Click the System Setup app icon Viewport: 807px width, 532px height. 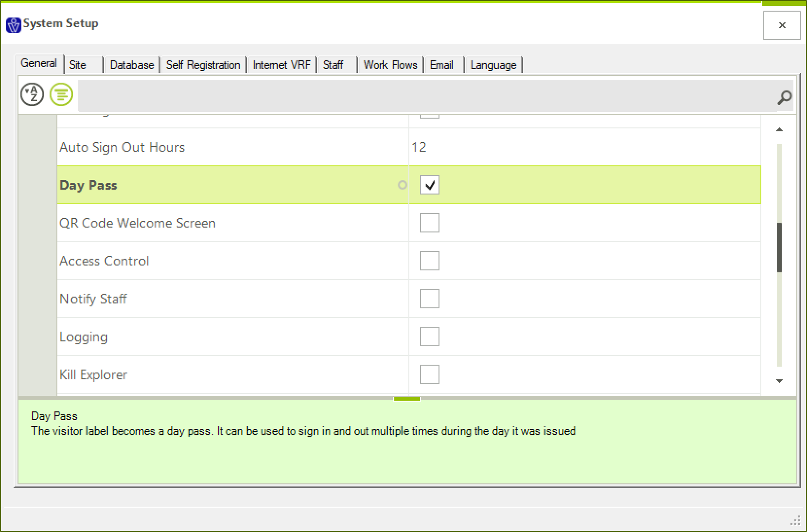13,24
